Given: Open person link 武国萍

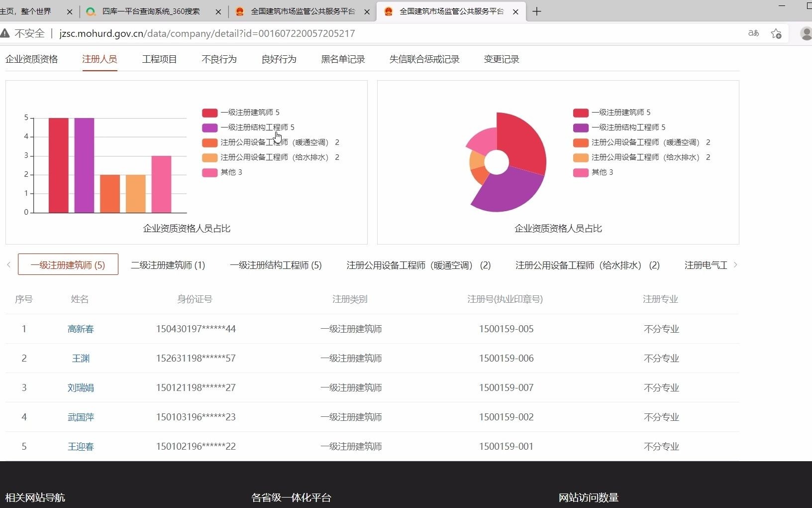Looking at the screenshot, I should [81, 417].
